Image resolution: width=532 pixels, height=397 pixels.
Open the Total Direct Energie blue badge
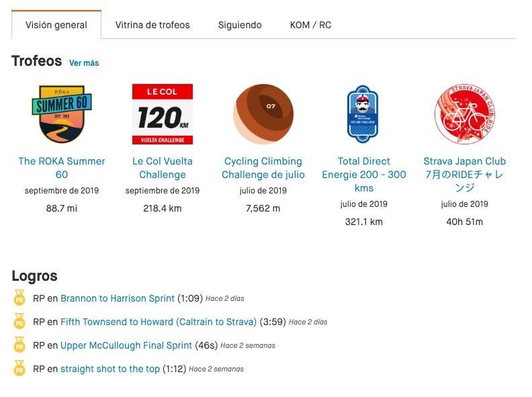tap(363, 114)
